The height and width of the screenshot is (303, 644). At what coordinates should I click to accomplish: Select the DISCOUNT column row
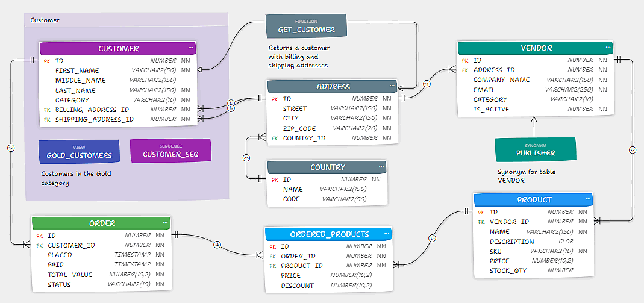pos(328,286)
